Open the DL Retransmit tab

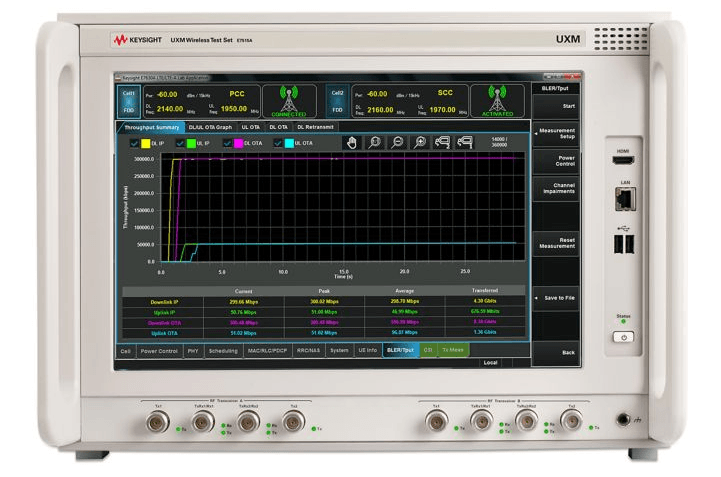click(315, 127)
